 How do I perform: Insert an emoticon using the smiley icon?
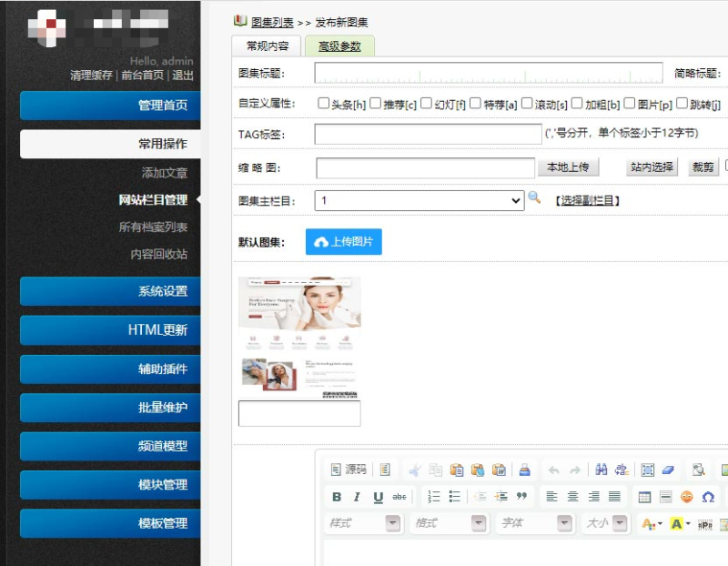686,497
